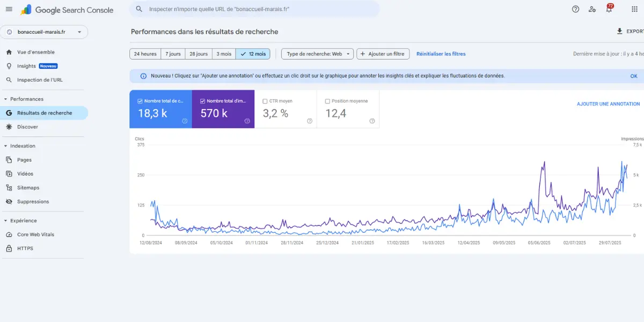Open the help menu via question mark icon
Screen dimensions: 644x322
point(575,9)
